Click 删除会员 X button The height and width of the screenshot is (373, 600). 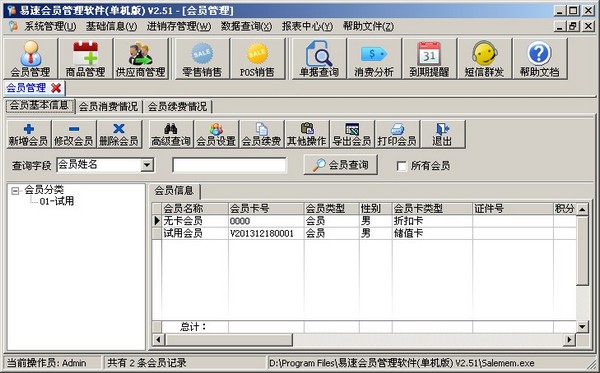tap(119, 134)
